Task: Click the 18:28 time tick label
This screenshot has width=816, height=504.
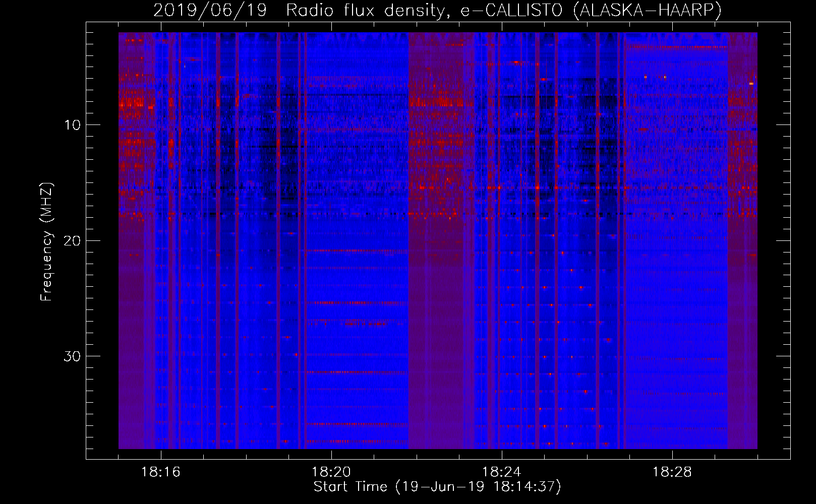Action: tap(672, 472)
